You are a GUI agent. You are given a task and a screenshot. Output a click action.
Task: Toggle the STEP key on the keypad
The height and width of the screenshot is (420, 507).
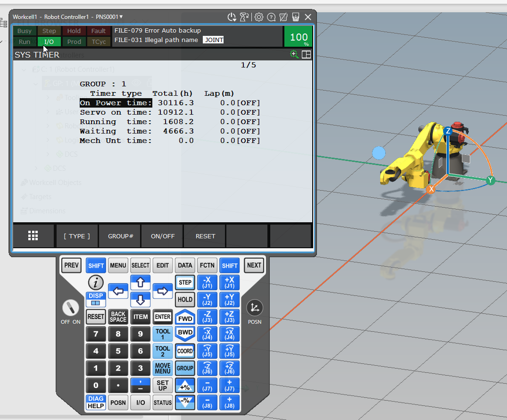click(x=185, y=283)
